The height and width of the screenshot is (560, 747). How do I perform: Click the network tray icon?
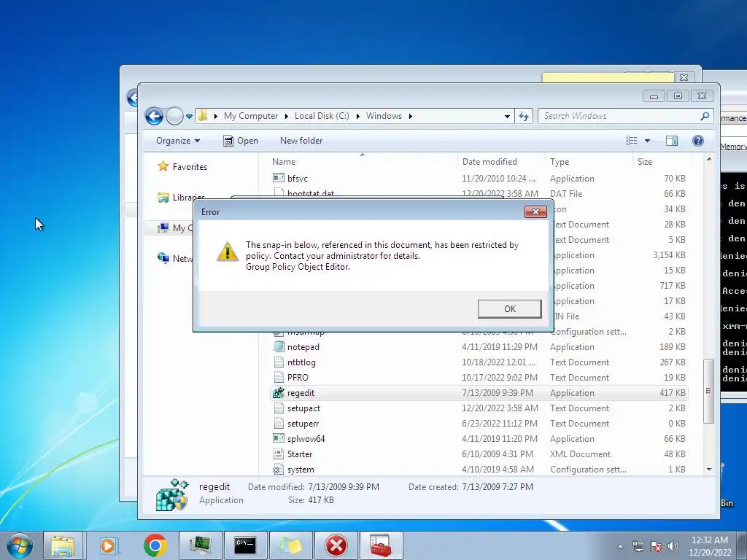pos(638,546)
